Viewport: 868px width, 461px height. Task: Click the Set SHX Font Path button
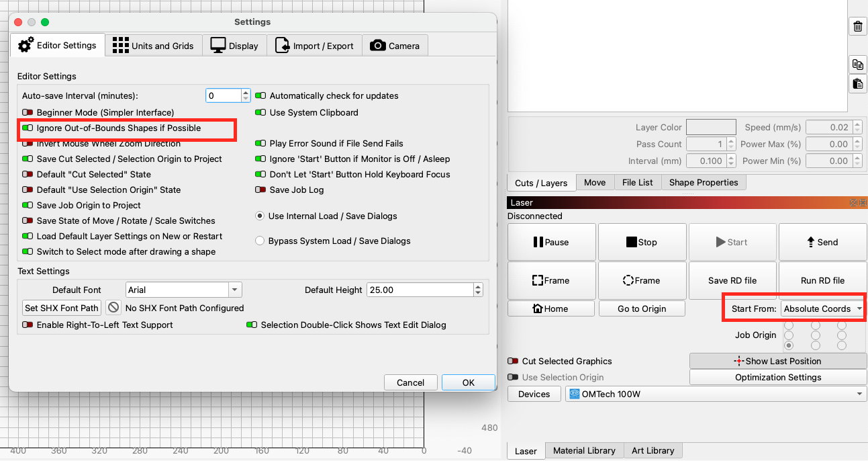point(62,308)
